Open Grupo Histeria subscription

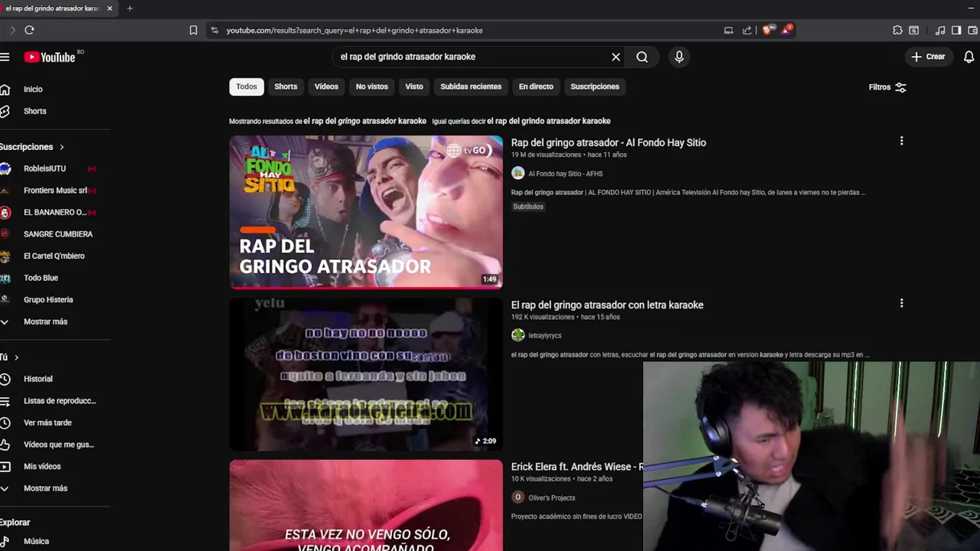click(50, 300)
